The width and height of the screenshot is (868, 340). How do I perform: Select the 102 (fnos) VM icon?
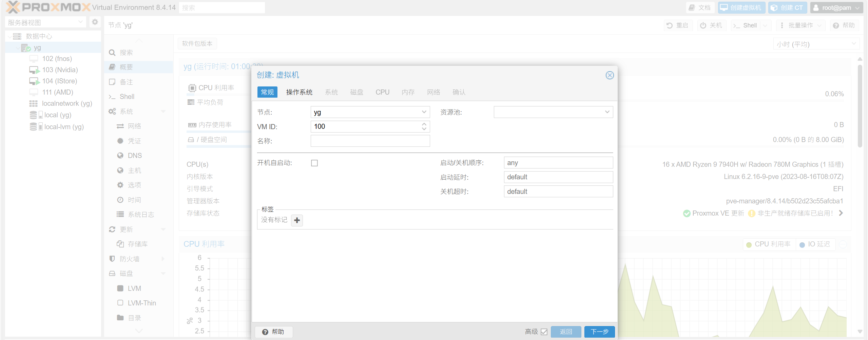pos(34,59)
